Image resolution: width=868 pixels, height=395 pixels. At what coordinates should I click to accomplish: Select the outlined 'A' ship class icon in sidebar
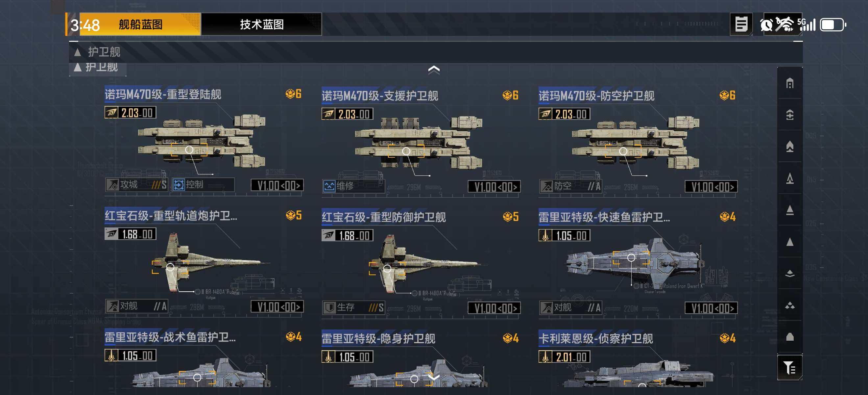pos(789,178)
